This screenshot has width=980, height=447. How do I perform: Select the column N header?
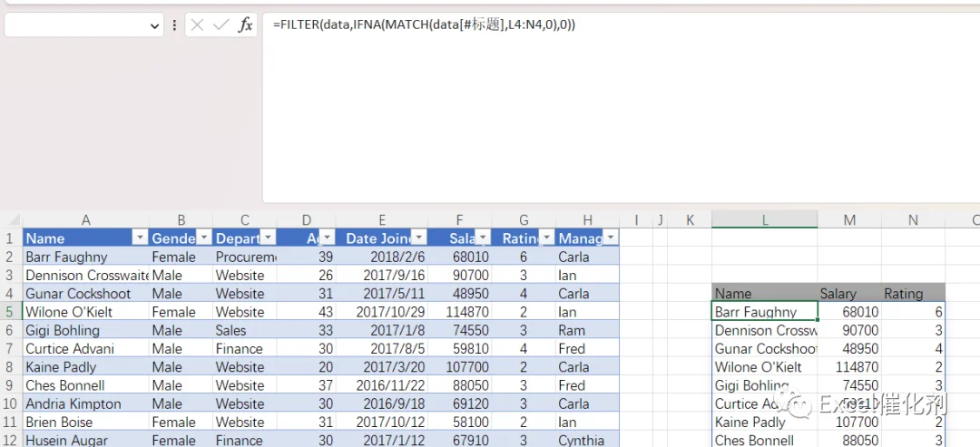pos(913,219)
